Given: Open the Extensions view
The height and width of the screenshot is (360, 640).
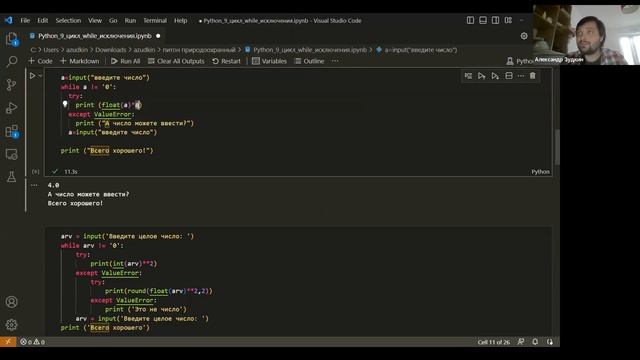Looking at the screenshot, I should point(11,131).
